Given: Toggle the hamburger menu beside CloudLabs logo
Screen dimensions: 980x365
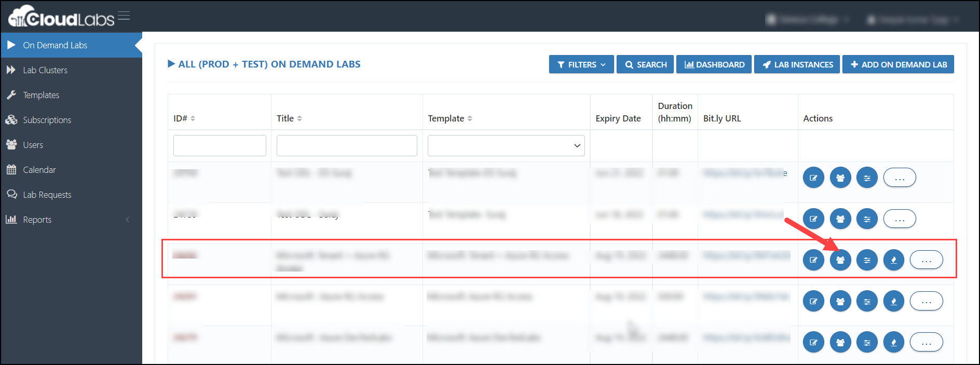Looking at the screenshot, I should pyautogui.click(x=124, y=16).
